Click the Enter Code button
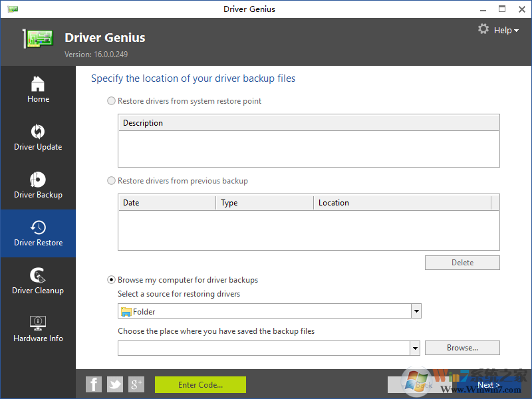 pos(200,384)
